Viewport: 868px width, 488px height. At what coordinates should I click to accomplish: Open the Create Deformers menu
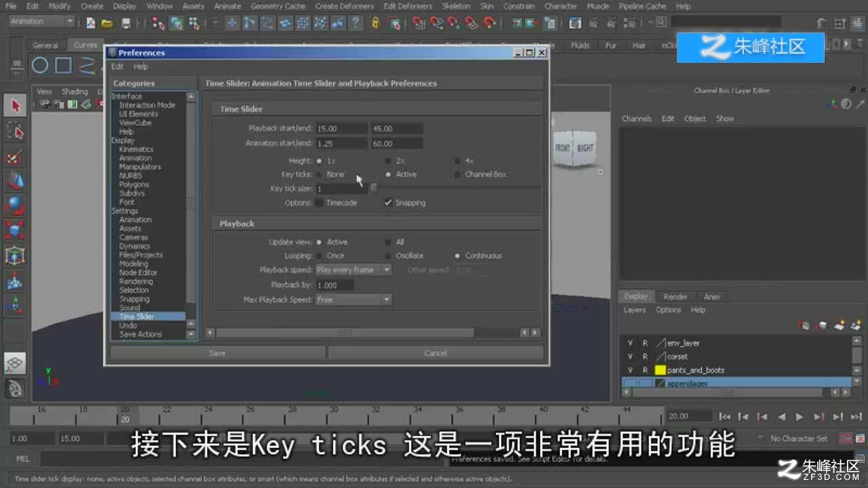(344, 6)
